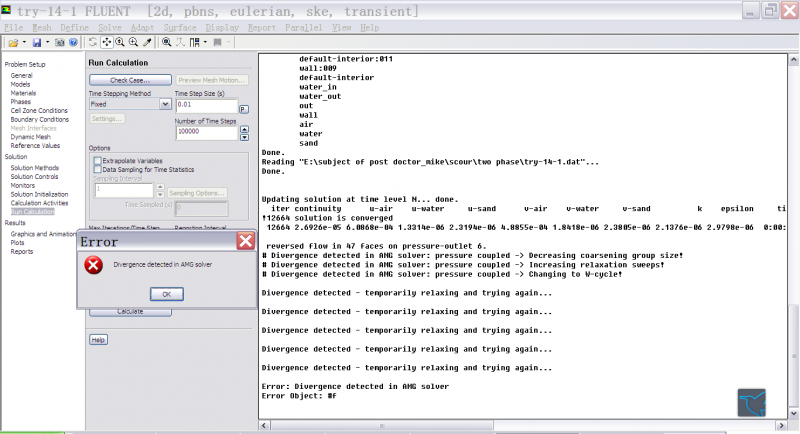Click the axes orientation icon in toolbar
The width and height of the screenshot is (800, 434).
(180, 42)
